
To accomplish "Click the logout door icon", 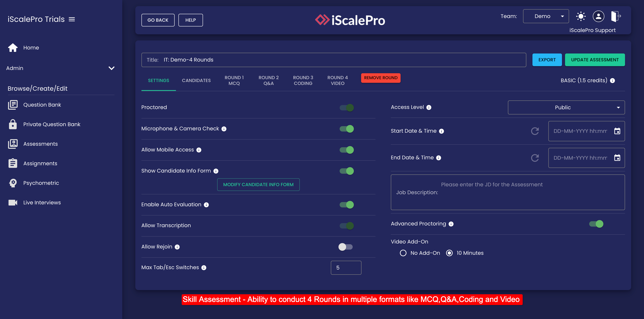I will pos(616,16).
